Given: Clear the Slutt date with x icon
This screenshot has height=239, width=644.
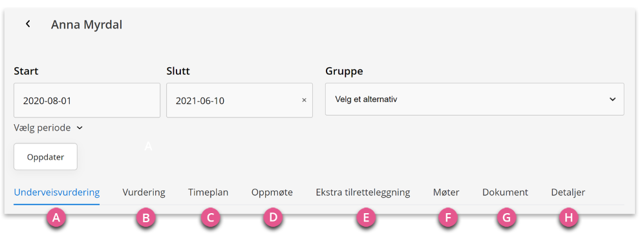Looking at the screenshot, I should pos(304,100).
